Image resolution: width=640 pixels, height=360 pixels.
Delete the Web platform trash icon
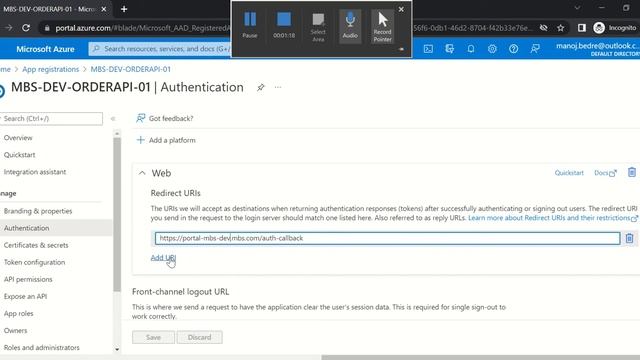[x=631, y=173]
